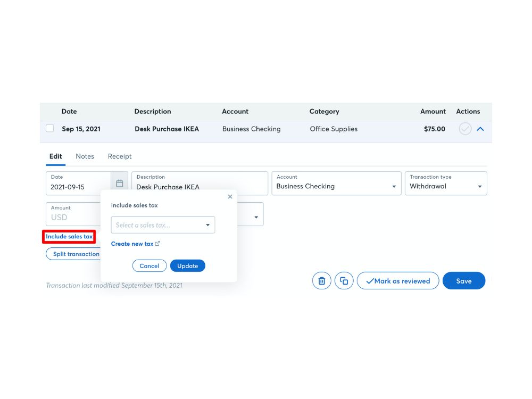Delete transaction with the trash icon
This screenshot has height=399, width=532.
pos(321,280)
